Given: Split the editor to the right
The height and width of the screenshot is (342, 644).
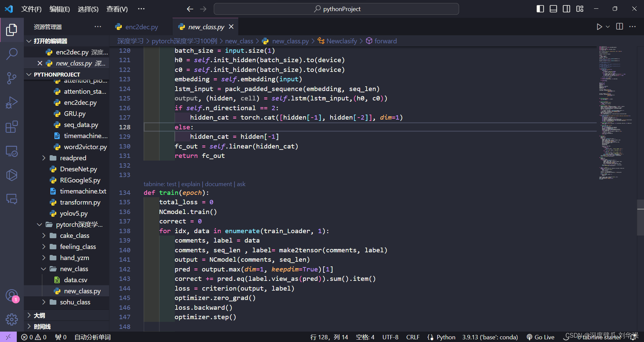Looking at the screenshot, I should 619,27.
